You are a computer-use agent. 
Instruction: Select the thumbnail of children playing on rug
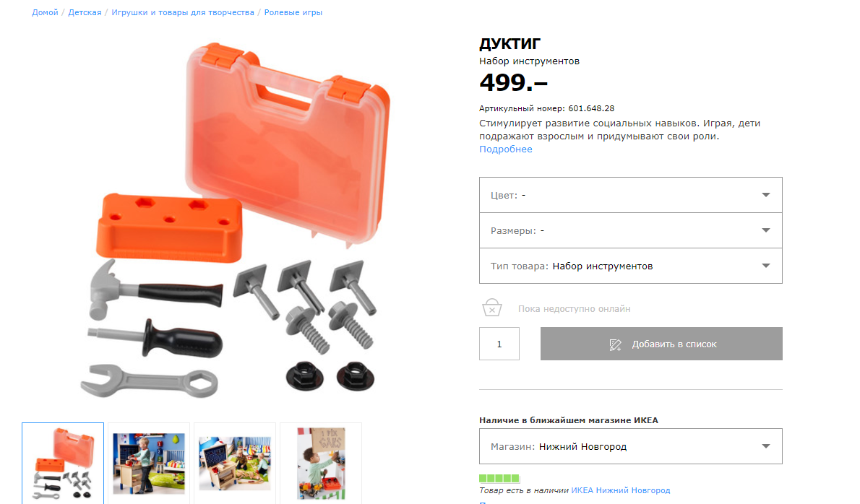pyautogui.click(x=235, y=464)
